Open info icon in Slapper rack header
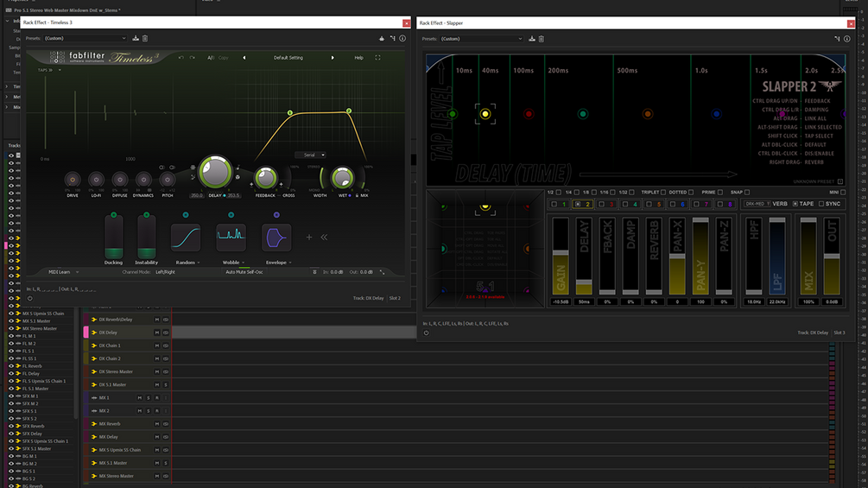868x488 pixels. point(847,39)
